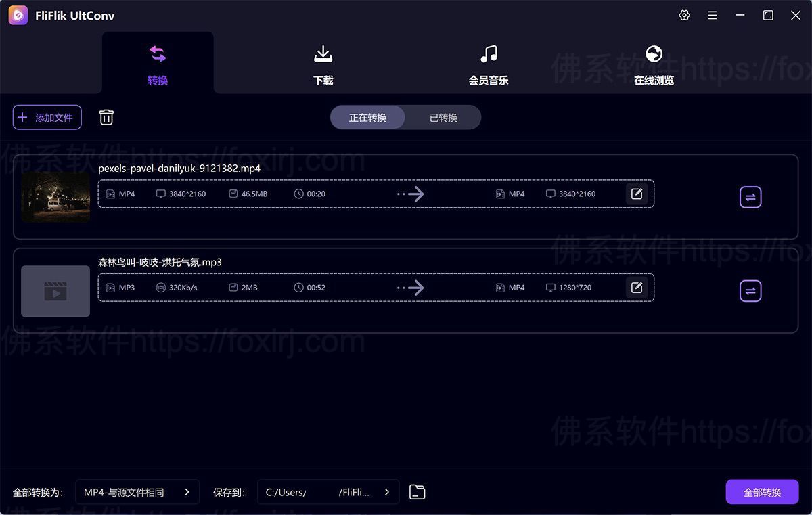Start conversion with 全部转换 button
This screenshot has height=515, width=812.
pyautogui.click(x=762, y=492)
